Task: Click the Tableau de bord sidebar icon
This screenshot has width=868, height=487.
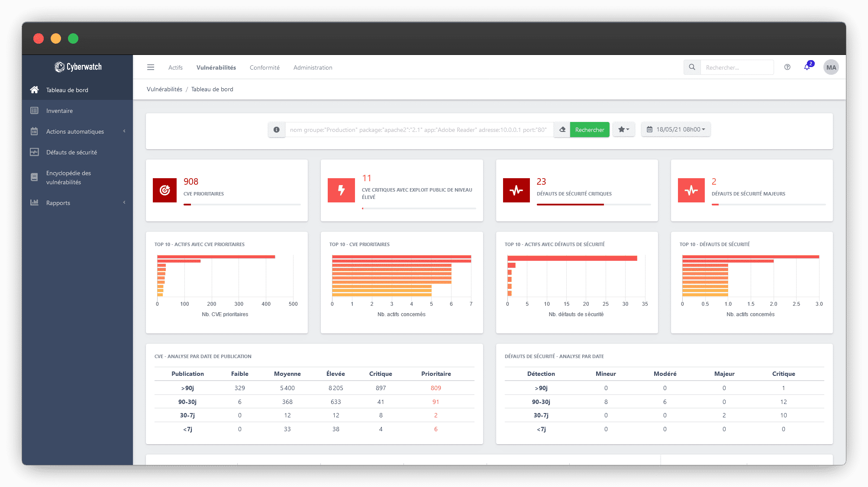Action: (34, 89)
